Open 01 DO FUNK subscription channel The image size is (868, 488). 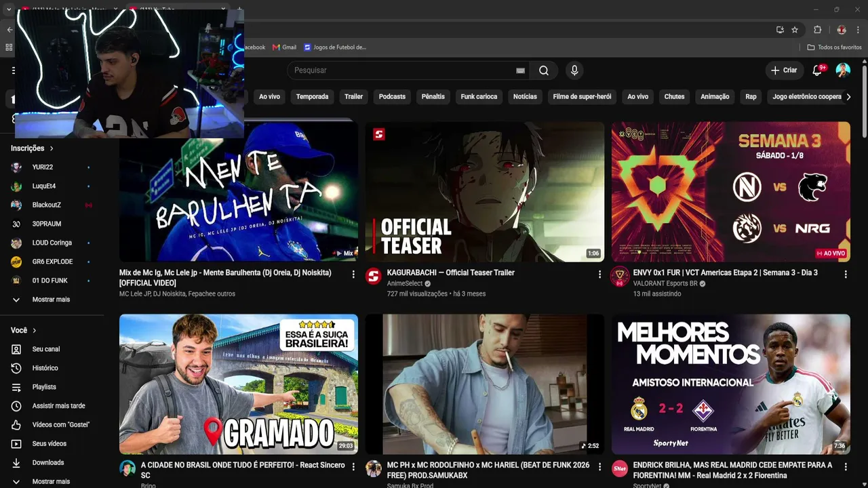(x=52, y=281)
